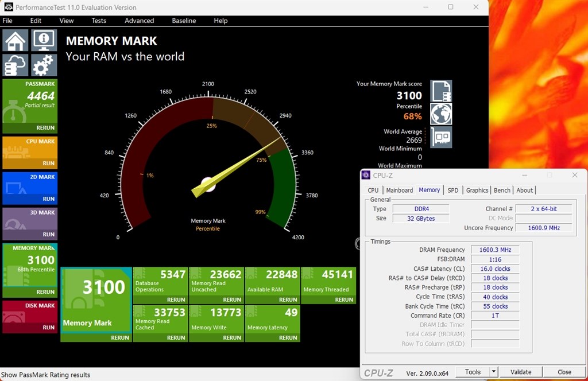This screenshot has width=588, height=381.
Task: Click the Validate button in CPU-Z
Action: tap(521, 372)
